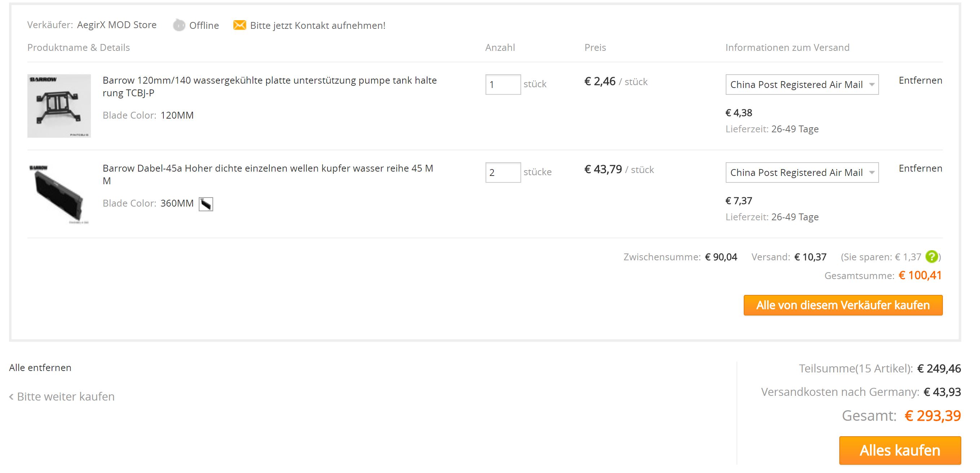
Task: Click the grey Offline status icon
Action: pos(179,25)
